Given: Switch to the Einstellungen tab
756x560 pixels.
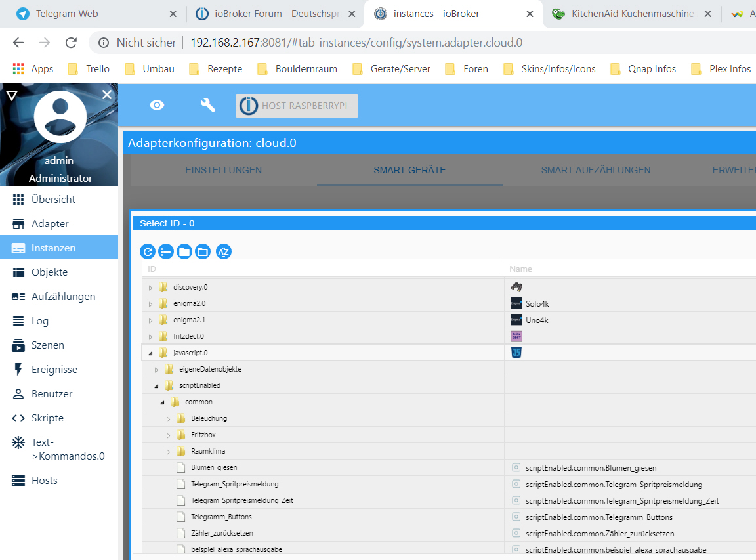Looking at the screenshot, I should pos(223,170).
